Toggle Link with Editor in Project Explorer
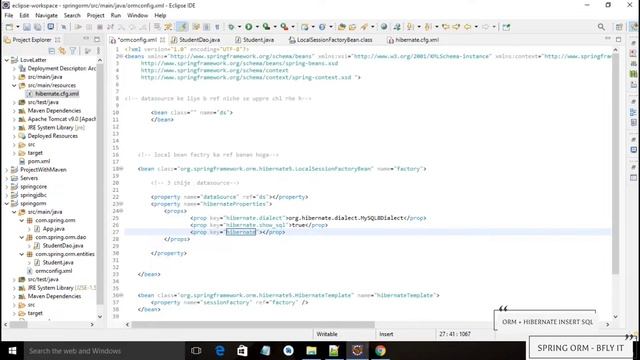Screen dimensions: 640x360 62,51
